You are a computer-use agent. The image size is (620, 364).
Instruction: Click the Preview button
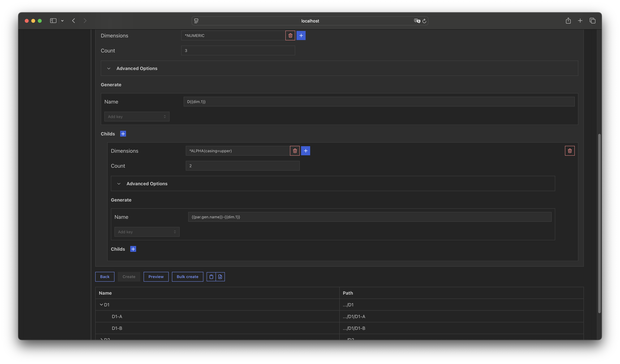click(156, 277)
